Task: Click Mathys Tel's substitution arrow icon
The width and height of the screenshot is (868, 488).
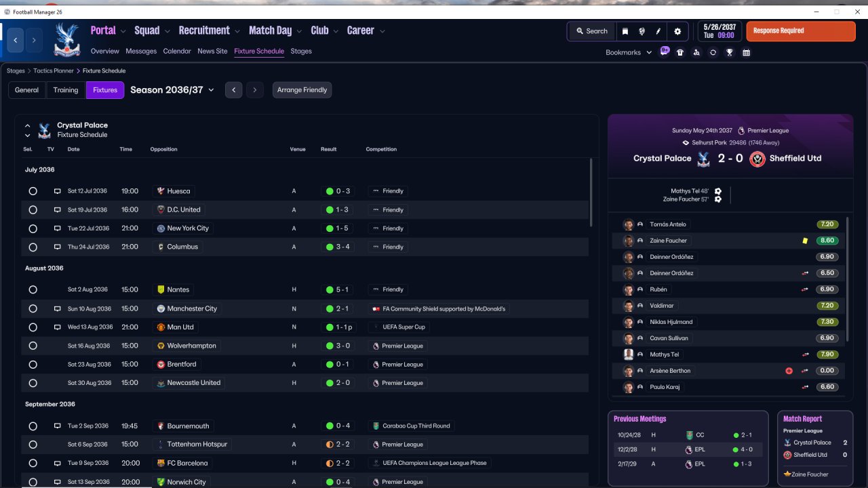Action: [x=805, y=354]
